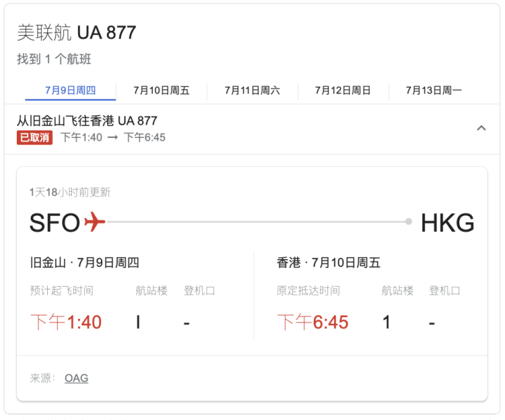The image size is (505, 420).
Task: Choose the 7月12日周日 tab
Action: click(343, 90)
